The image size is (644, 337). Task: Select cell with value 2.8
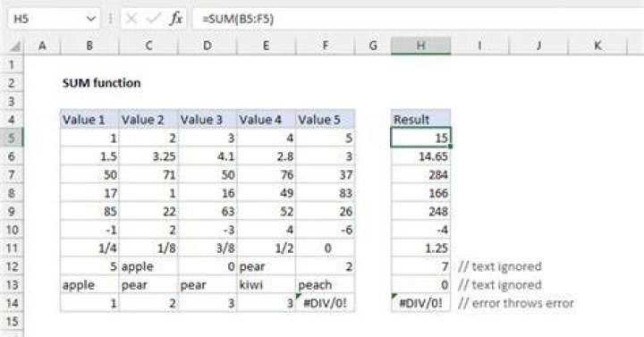(267, 156)
